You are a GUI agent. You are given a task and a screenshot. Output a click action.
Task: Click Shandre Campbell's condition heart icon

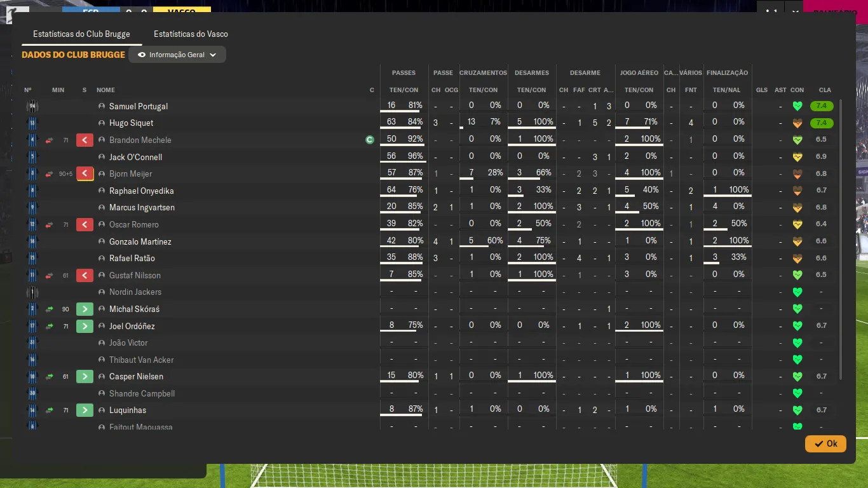(797, 393)
